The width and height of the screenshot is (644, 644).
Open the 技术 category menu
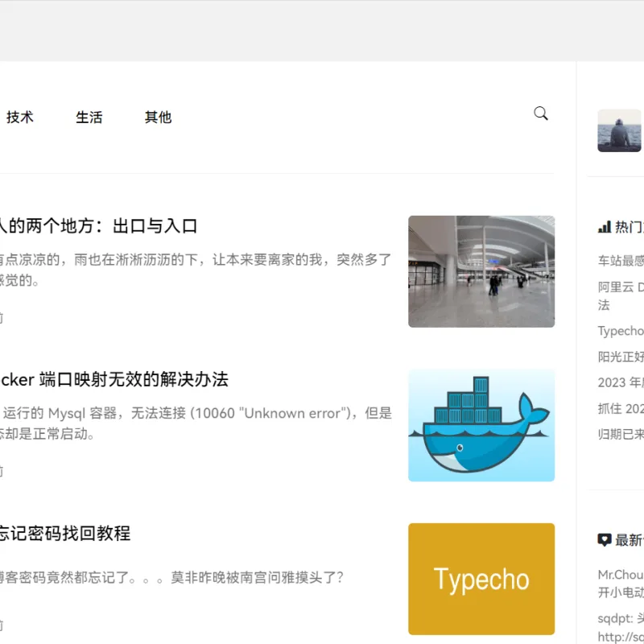pyautogui.click(x=19, y=117)
